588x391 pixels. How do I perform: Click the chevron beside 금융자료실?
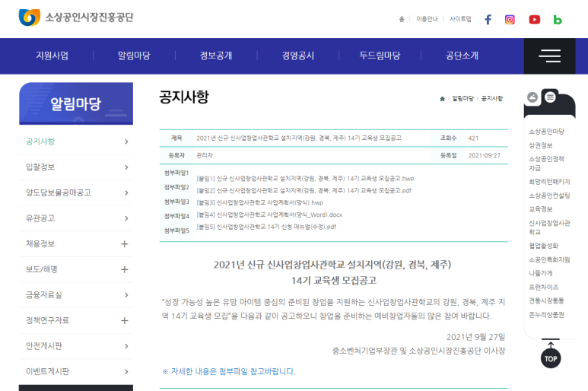(x=126, y=295)
